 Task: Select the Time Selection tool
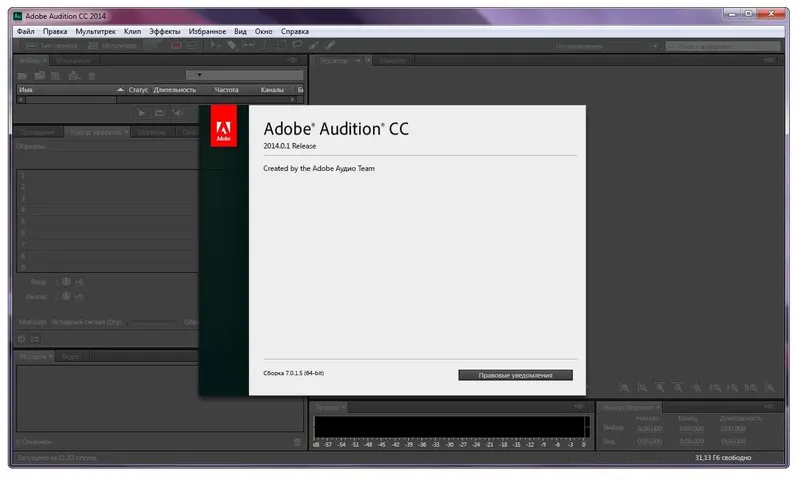[264, 45]
